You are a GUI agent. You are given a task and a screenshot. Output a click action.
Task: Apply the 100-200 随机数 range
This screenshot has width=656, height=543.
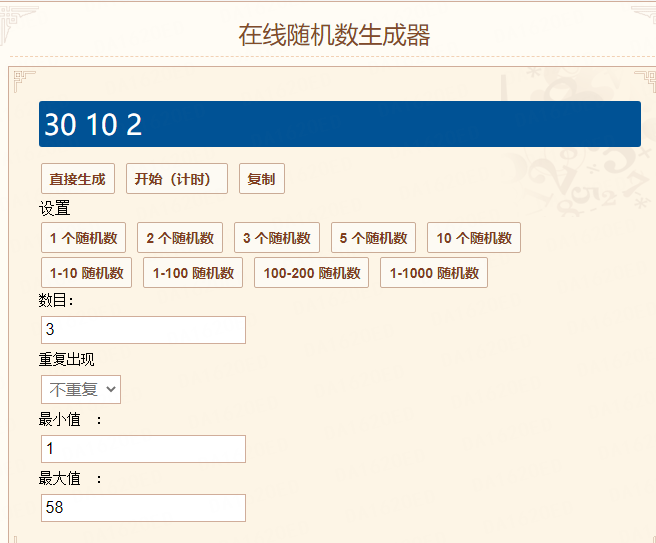pyautogui.click(x=311, y=273)
